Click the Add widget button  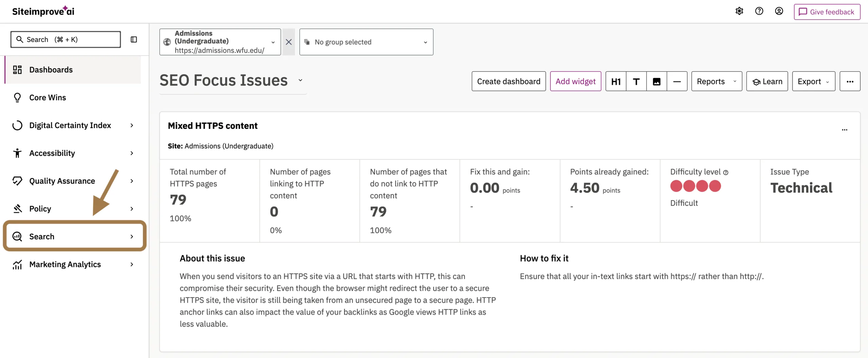tap(575, 81)
